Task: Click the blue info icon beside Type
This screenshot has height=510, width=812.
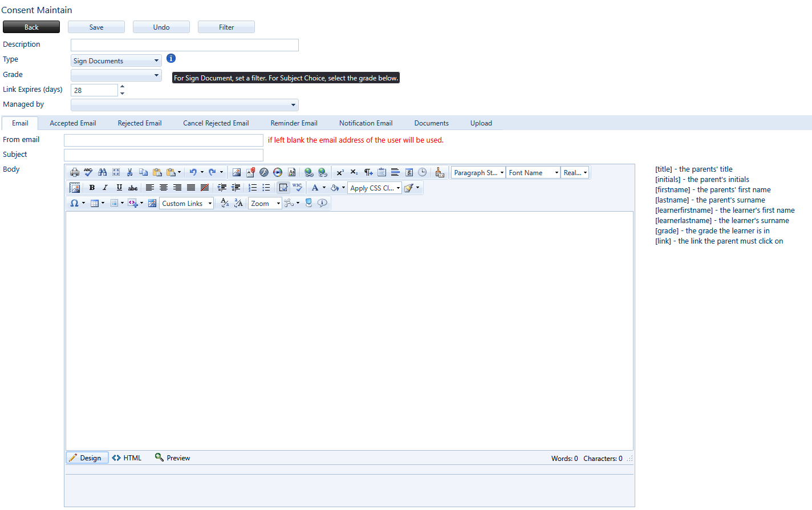Action: point(171,58)
